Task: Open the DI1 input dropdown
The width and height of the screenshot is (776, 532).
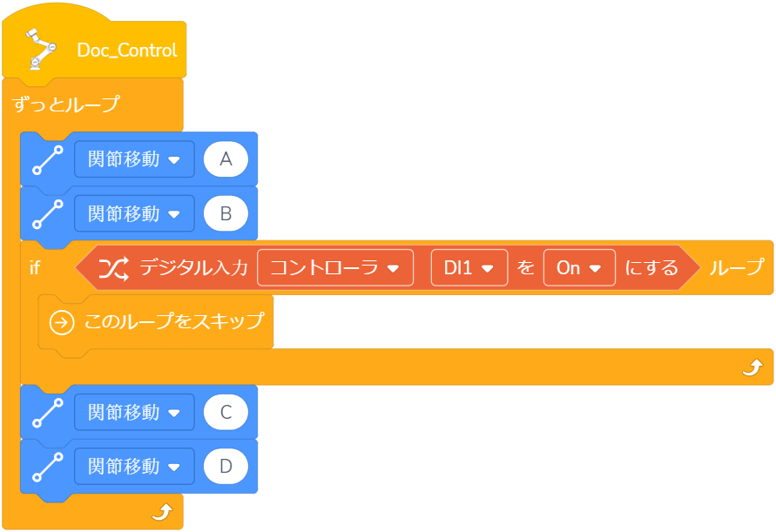Action: pos(469,268)
